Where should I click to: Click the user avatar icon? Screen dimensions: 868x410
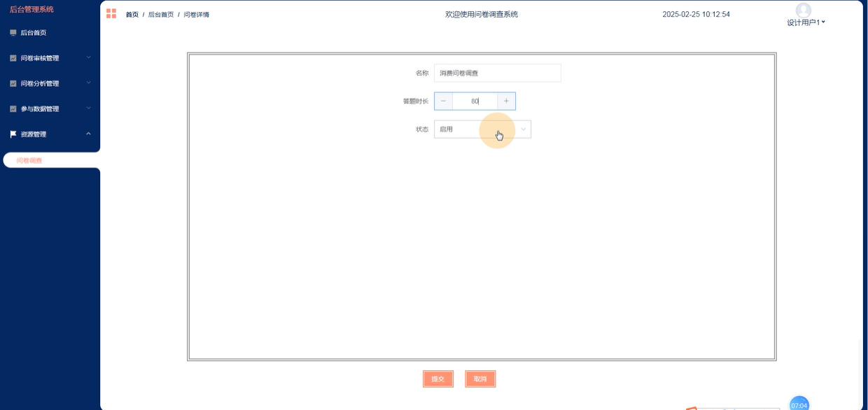pyautogui.click(x=804, y=10)
